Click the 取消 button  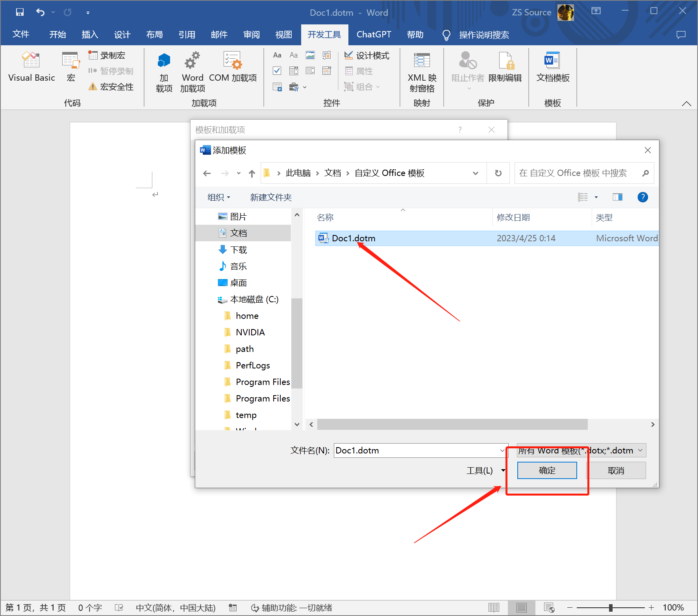[616, 471]
